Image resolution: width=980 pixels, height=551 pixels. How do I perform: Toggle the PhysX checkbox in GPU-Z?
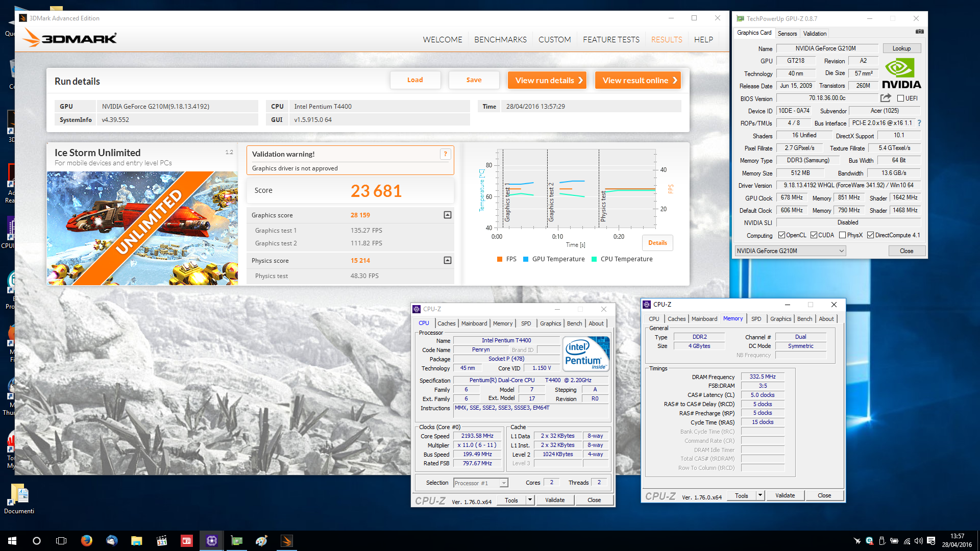pyautogui.click(x=842, y=235)
